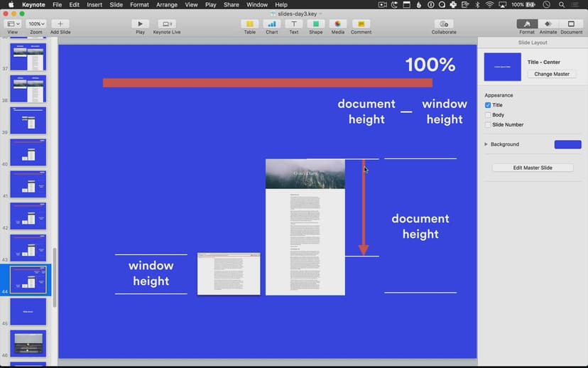Select the left 'window height' text box
588x368 pixels.
tap(151, 273)
